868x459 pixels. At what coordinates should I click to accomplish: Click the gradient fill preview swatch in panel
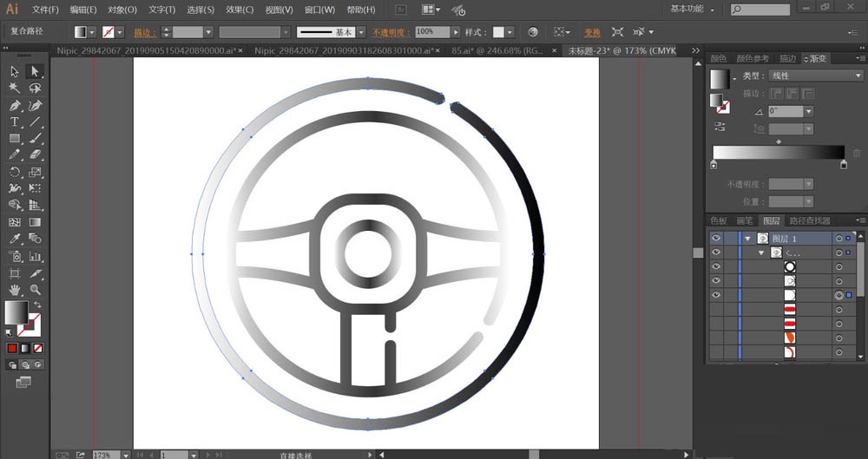coord(720,79)
